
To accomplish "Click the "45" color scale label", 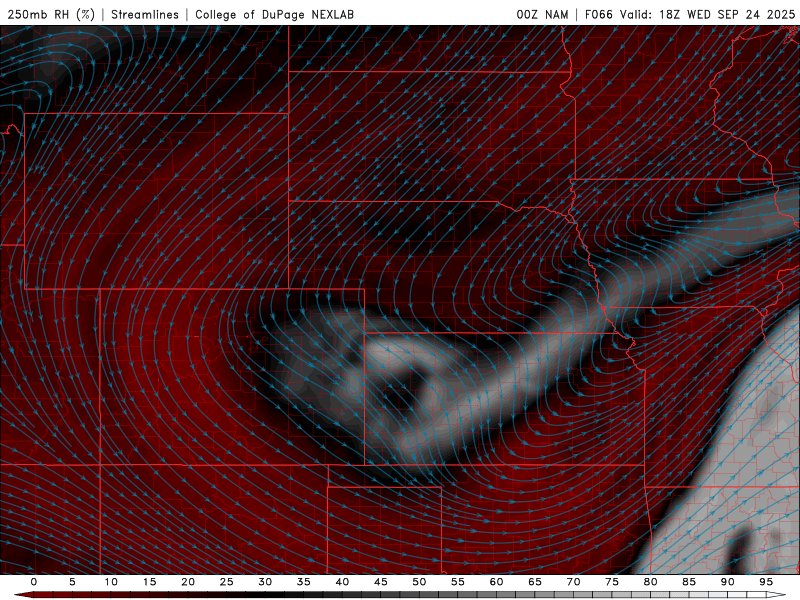I will [x=381, y=582].
